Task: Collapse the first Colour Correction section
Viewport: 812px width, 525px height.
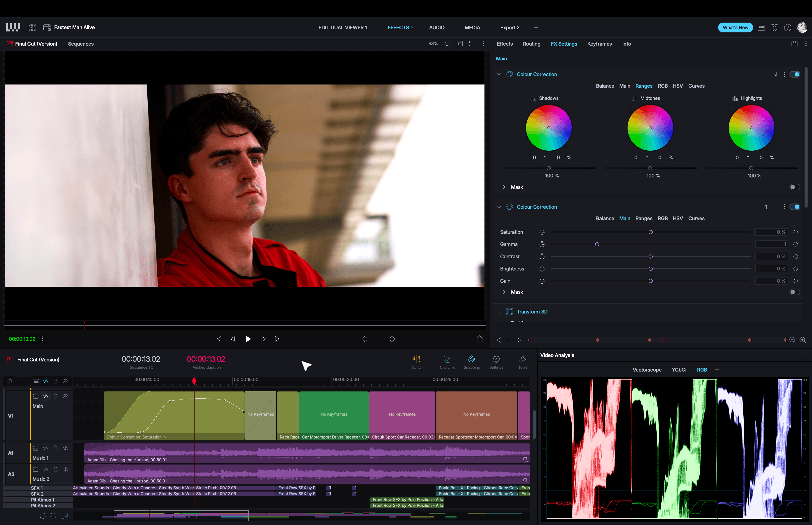Action: pyautogui.click(x=499, y=74)
